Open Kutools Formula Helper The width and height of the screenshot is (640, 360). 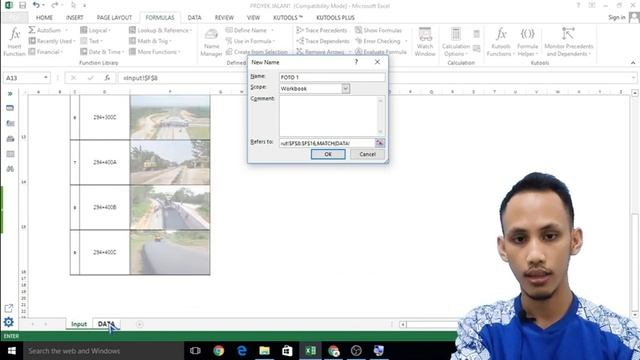pos(527,42)
